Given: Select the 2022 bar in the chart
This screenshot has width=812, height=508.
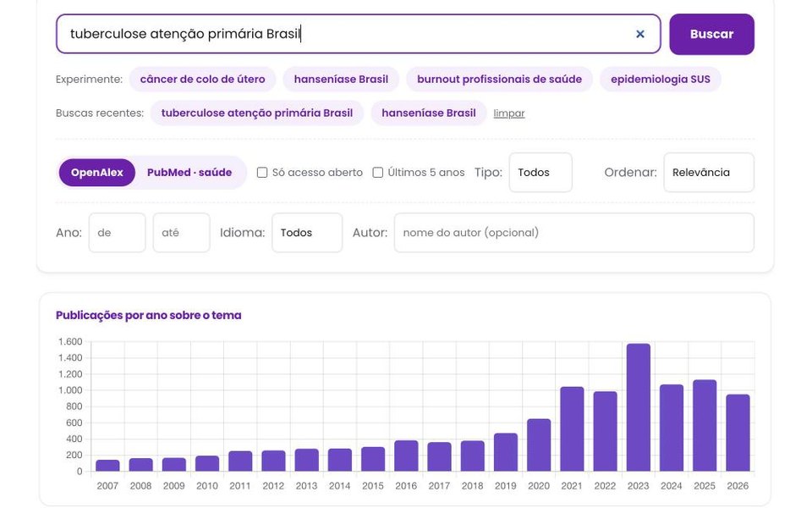Looking at the screenshot, I should (x=605, y=431).
